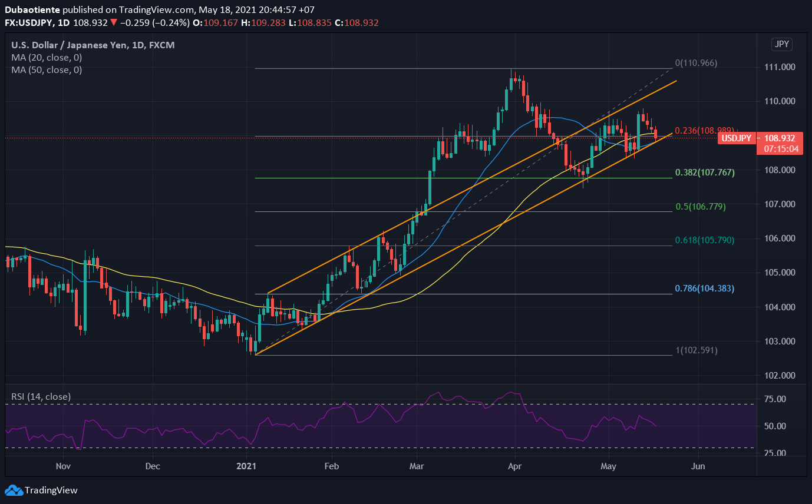This screenshot has width=812, height=504.
Task: Click the TradingView wordmark text
Action: [x=52, y=490]
